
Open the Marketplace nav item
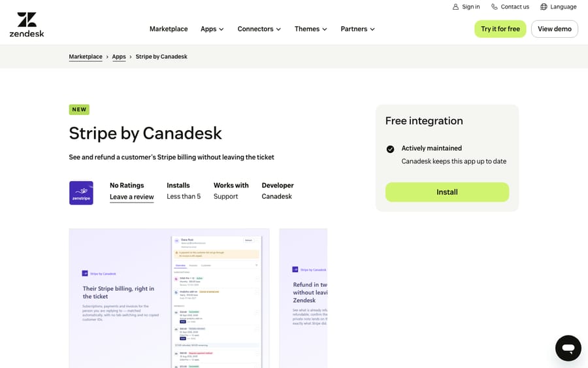[x=169, y=29]
